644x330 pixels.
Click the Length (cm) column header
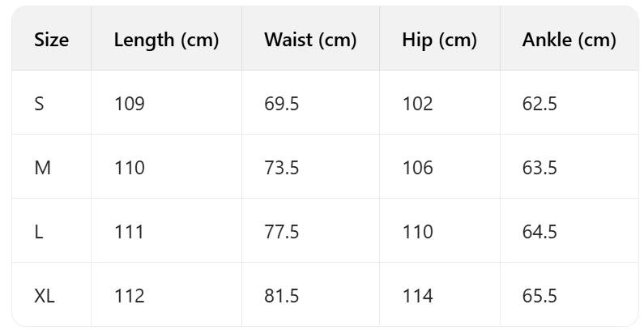166,40
